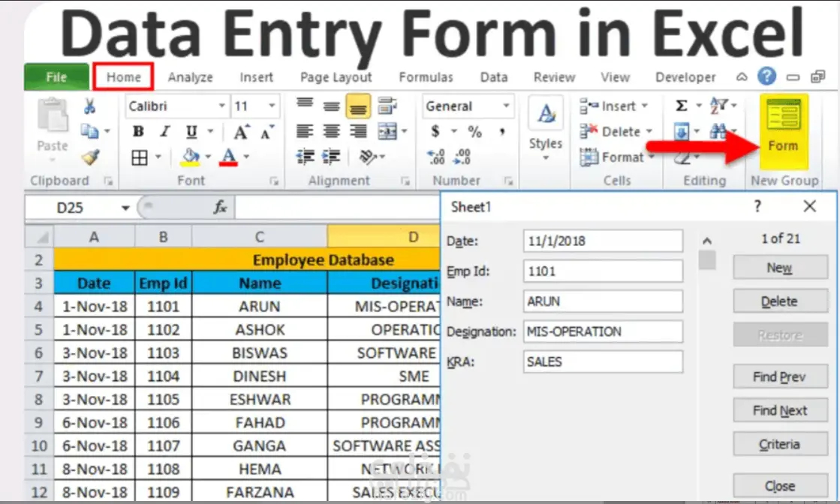840x504 pixels.
Task: Open the Calibri font dropdown
Action: [221, 106]
